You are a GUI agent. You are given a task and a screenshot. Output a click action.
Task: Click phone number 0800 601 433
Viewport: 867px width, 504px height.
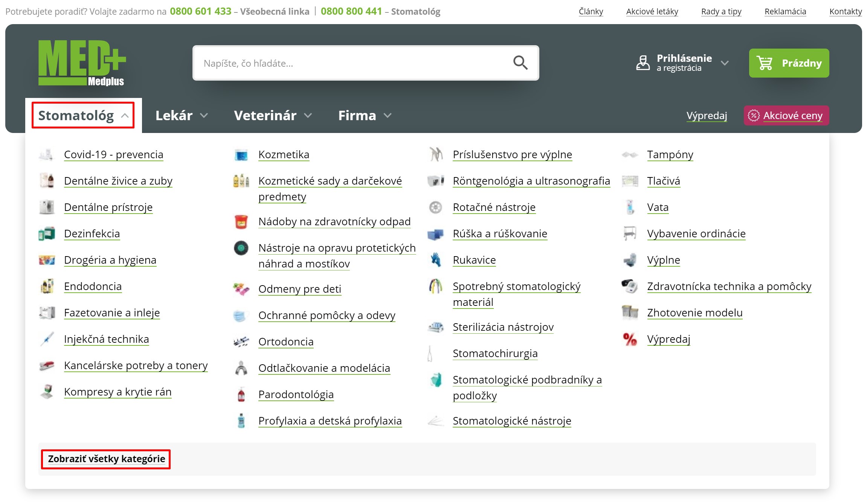tap(200, 11)
